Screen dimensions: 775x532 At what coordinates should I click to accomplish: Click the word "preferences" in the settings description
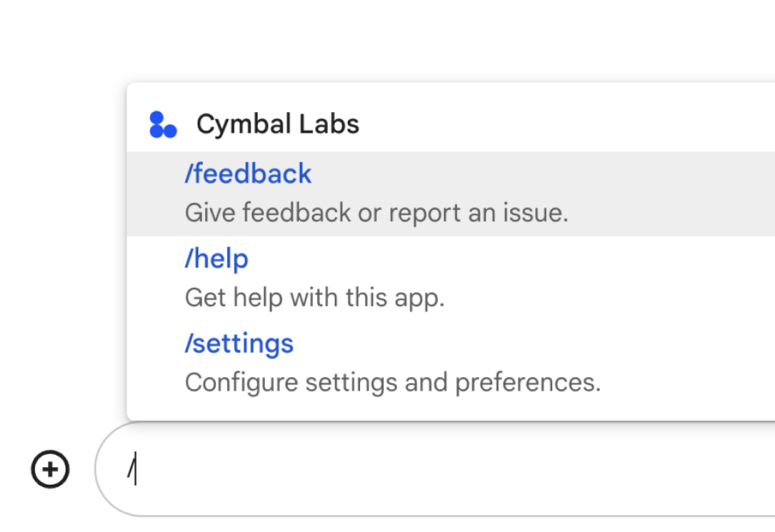point(526,383)
